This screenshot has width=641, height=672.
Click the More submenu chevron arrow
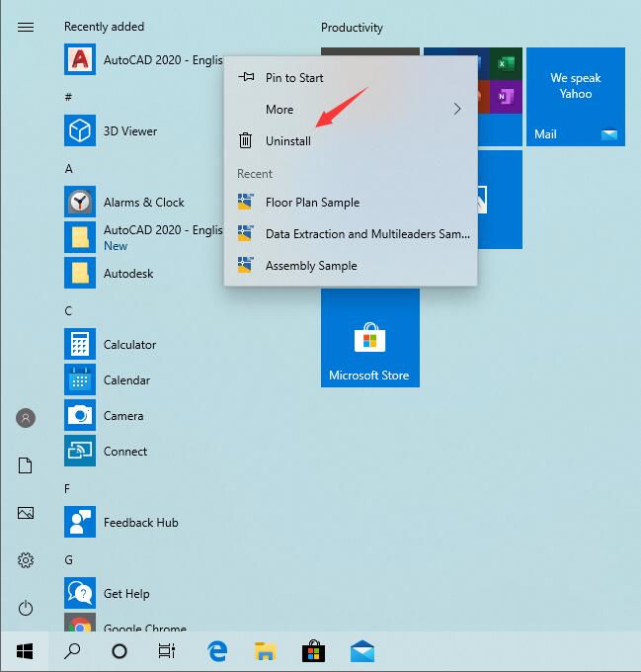pyautogui.click(x=457, y=110)
